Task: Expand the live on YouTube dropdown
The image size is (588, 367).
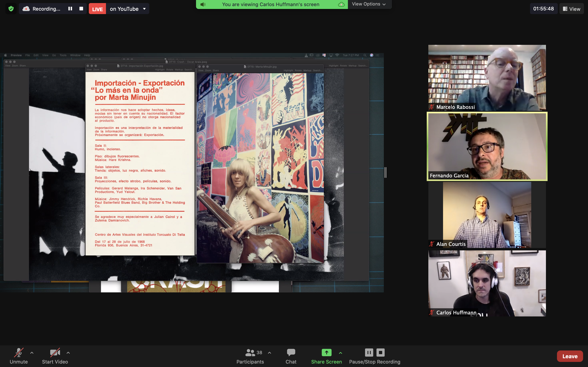Action: [144, 9]
